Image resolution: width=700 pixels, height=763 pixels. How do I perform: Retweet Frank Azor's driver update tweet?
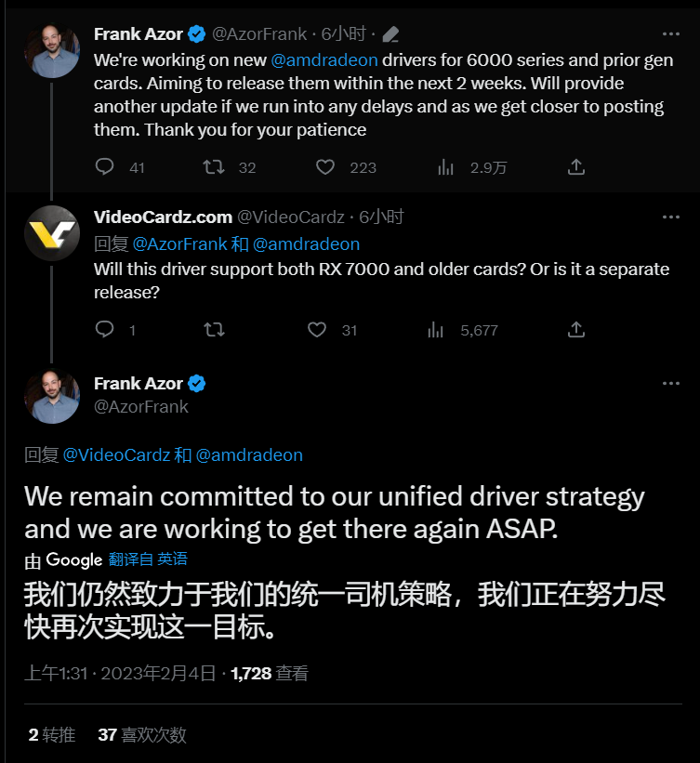[x=214, y=167]
